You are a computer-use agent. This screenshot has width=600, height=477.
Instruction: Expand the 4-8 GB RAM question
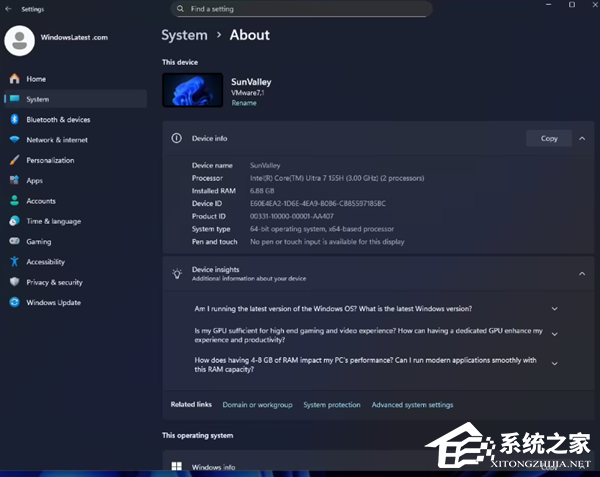(554, 363)
